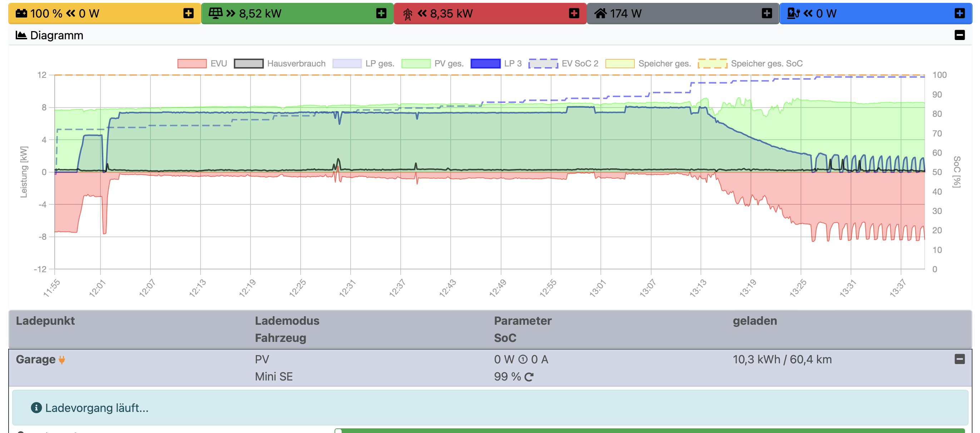980x433 pixels.
Task: Click the orange plug icon beside Garage
Action: (x=61, y=360)
